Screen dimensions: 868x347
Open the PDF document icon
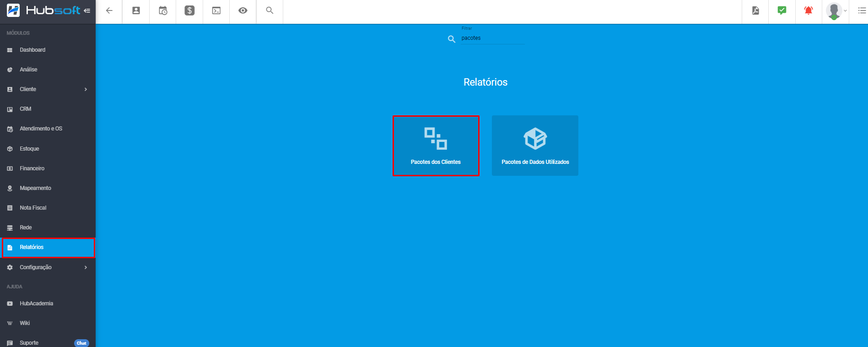coord(755,11)
